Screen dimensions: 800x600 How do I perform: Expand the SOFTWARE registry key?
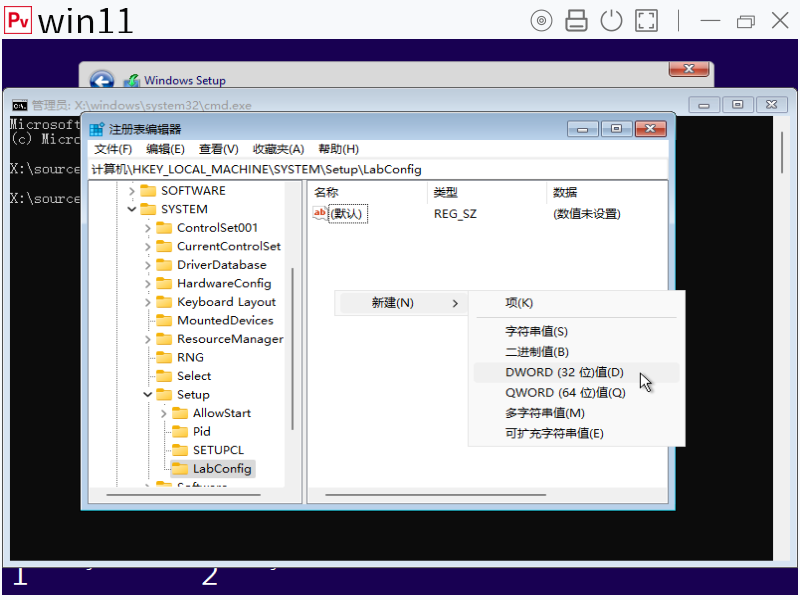(132, 191)
